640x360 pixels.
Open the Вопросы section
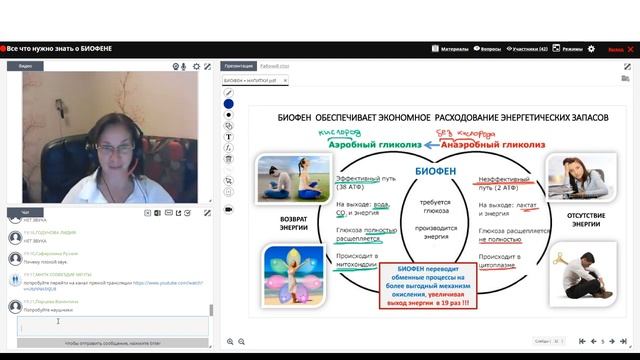coord(487,49)
